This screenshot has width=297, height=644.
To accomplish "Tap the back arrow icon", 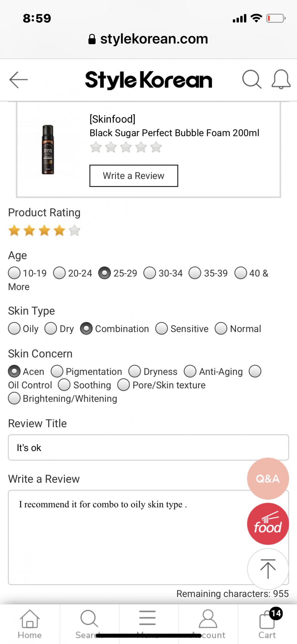I will click(x=19, y=80).
